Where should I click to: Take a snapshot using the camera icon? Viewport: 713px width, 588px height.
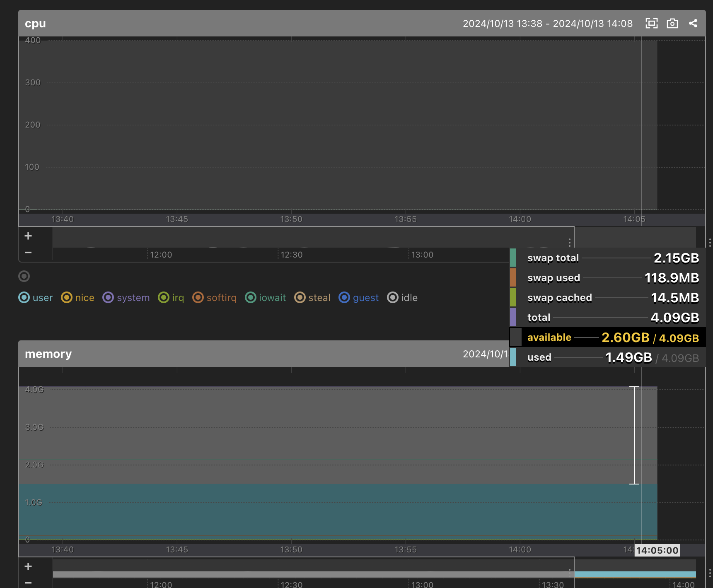tap(672, 24)
